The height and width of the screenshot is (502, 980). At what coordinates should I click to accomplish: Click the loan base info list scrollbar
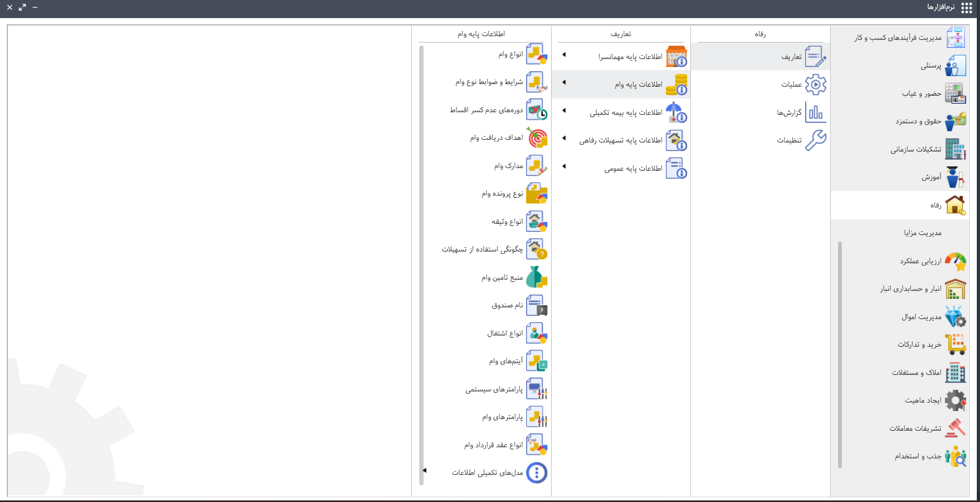(x=421, y=265)
